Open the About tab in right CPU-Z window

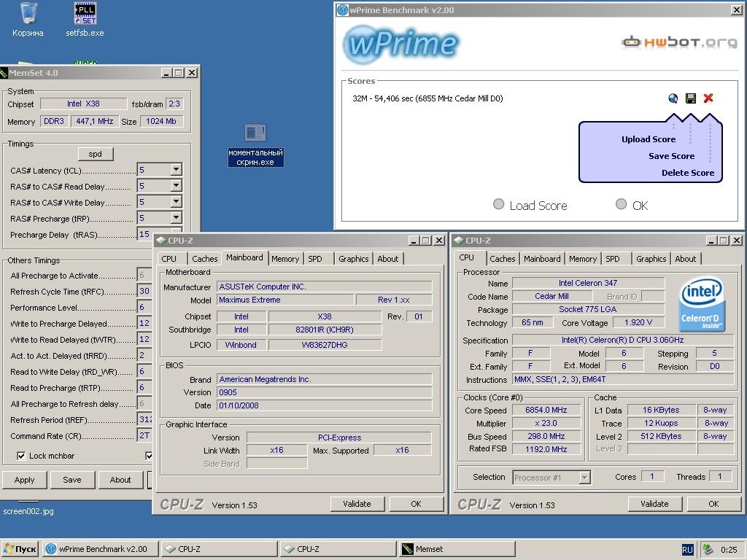[x=685, y=259]
